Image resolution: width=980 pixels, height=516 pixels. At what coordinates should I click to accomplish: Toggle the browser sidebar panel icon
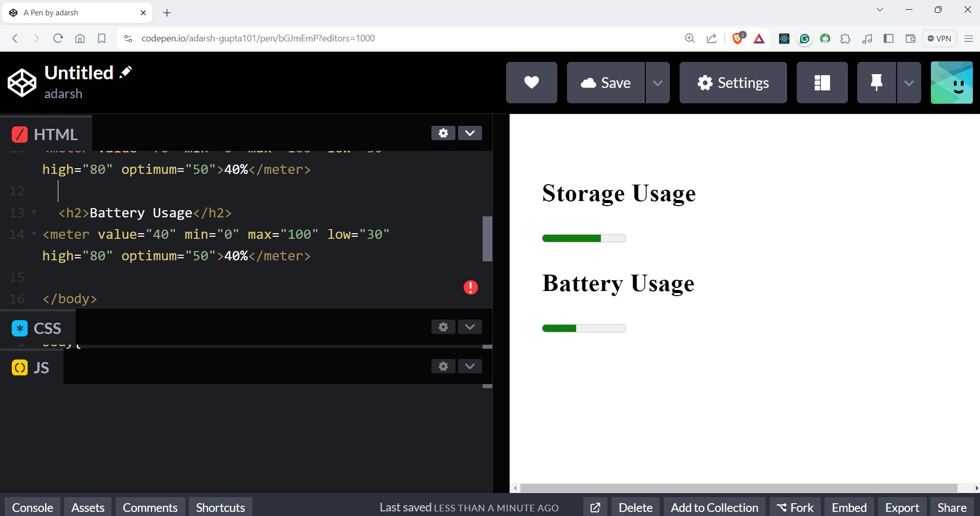pyautogui.click(x=888, y=38)
